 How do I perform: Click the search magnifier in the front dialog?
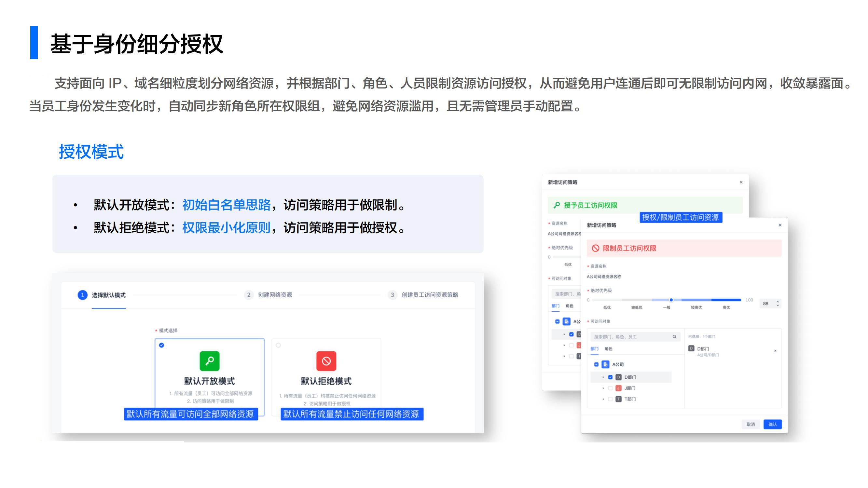(x=675, y=336)
